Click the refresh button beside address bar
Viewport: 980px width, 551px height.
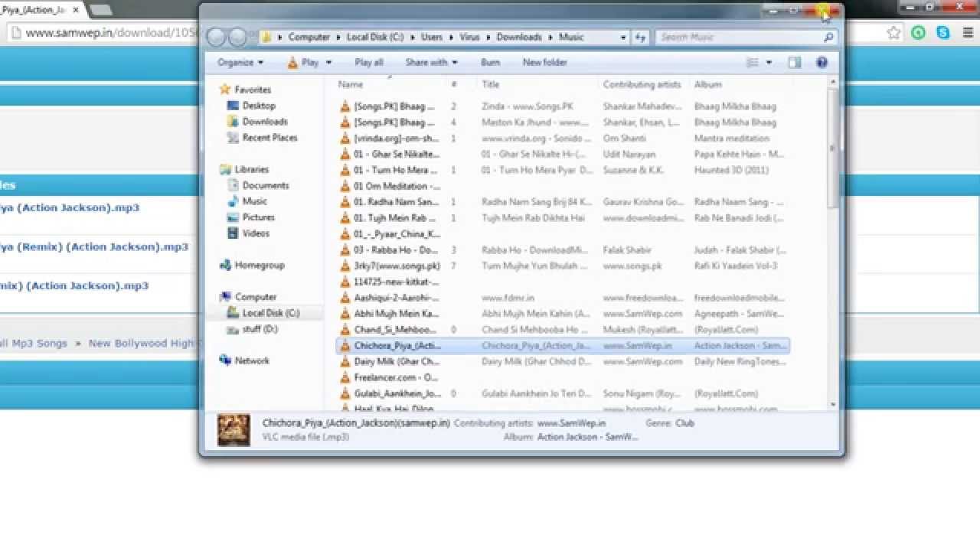point(641,37)
